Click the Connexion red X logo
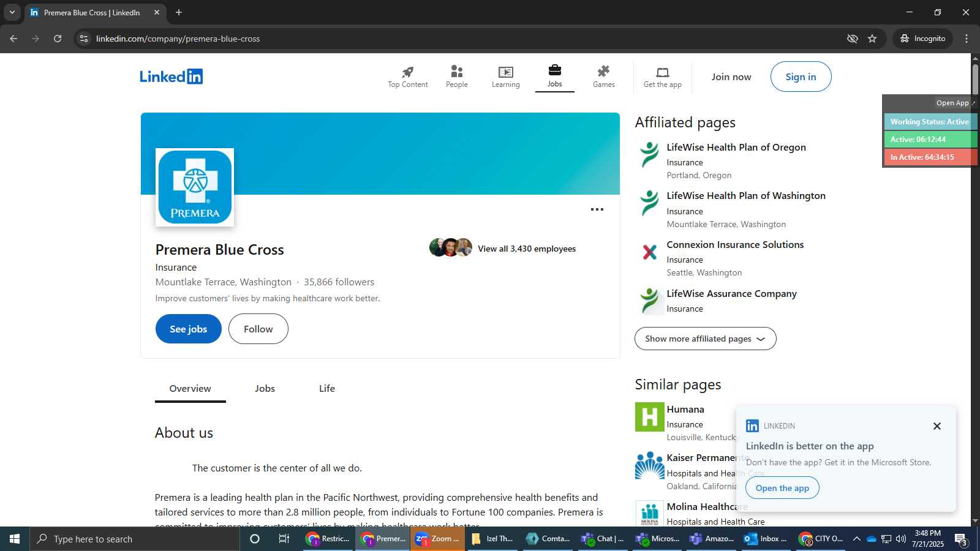Image resolution: width=980 pixels, height=551 pixels. tap(649, 252)
